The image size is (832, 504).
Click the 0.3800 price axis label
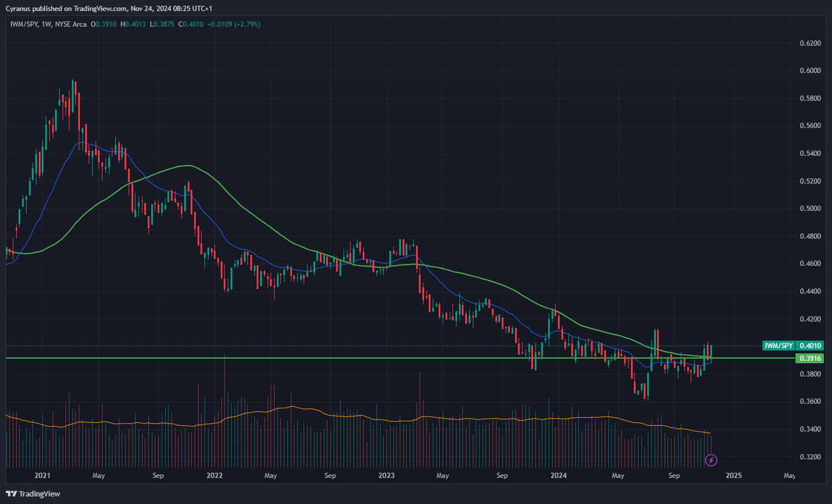tap(810, 374)
